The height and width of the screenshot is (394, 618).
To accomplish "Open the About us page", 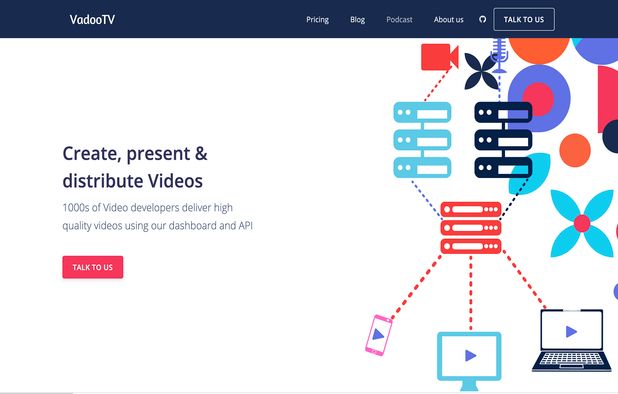I will click(x=449, y=20).
